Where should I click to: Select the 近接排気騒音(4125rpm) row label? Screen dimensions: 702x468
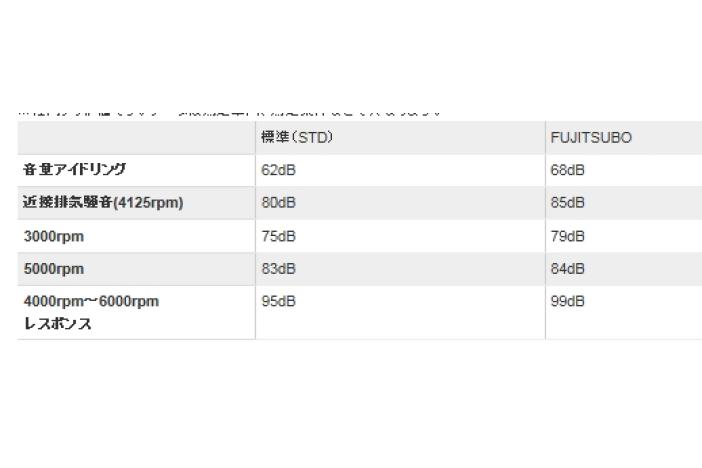[103, 203]
